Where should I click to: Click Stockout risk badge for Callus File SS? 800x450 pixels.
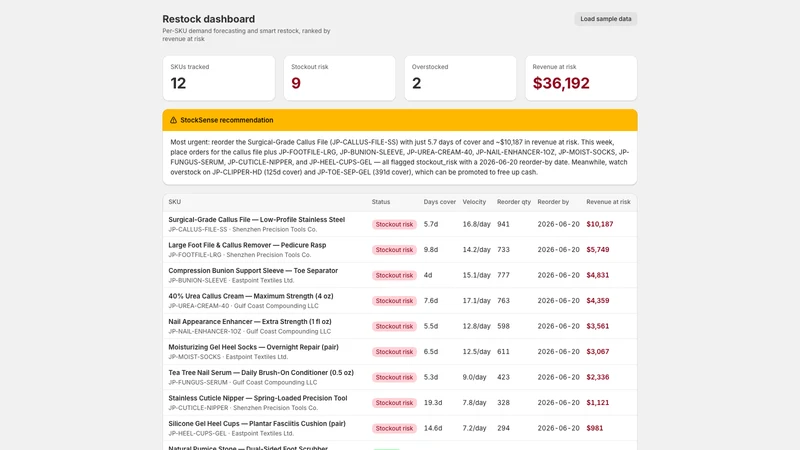tap(394, 224)
